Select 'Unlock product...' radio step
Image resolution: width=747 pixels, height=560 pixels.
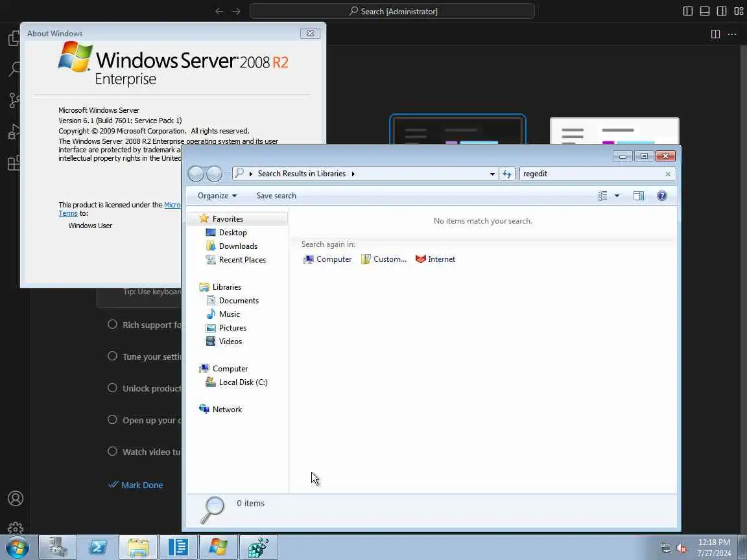pyautogui.click(x=112, y=388)
